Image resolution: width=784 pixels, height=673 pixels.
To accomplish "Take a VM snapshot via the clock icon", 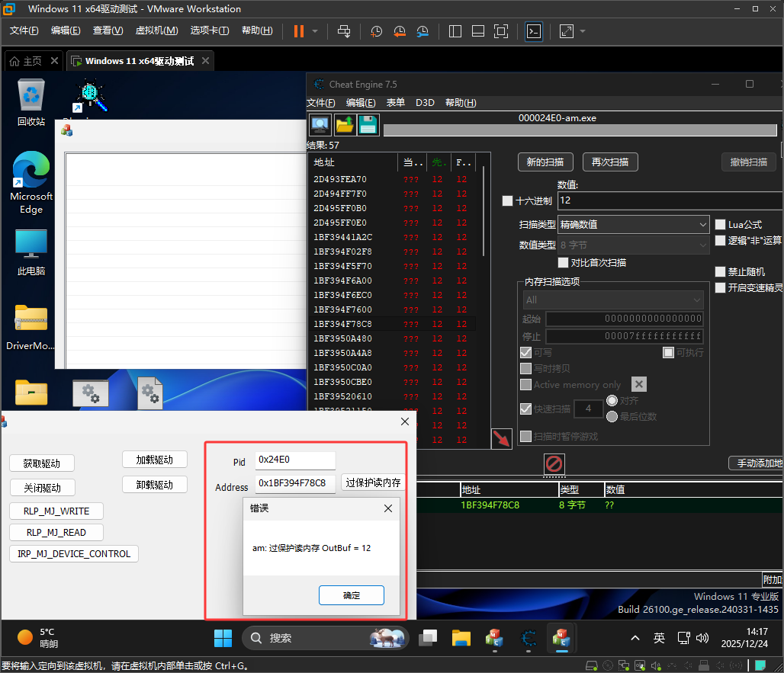I will tap(376, 31).
